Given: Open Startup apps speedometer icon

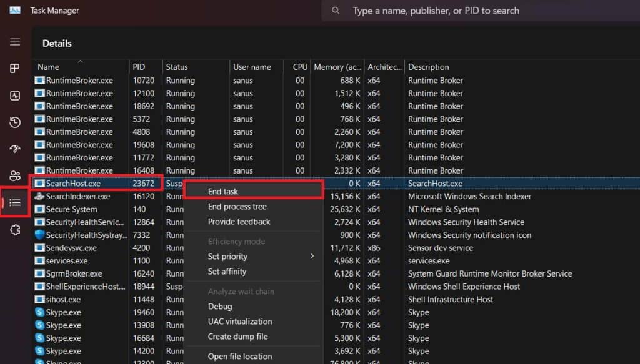Looking at the screenshot, I should pos(15,149).
